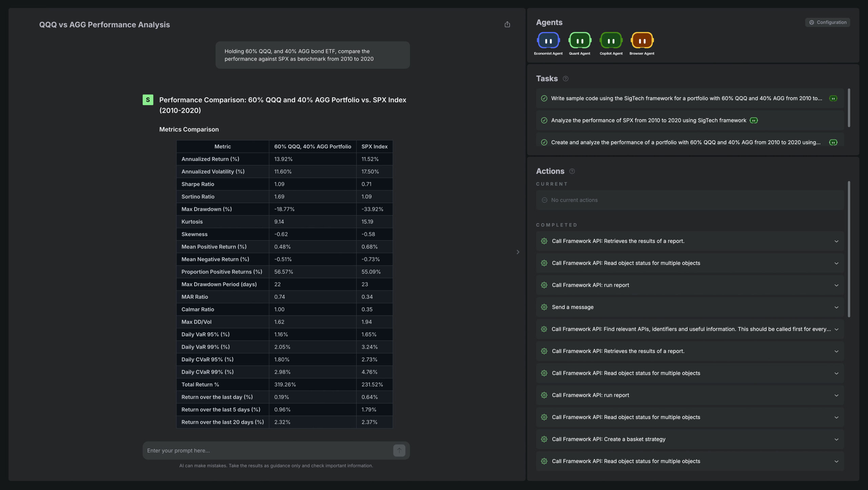868x490 pixels.
Task: Click the portfolio Sortino Ratio value '1.69'
Action: [279, 197]
